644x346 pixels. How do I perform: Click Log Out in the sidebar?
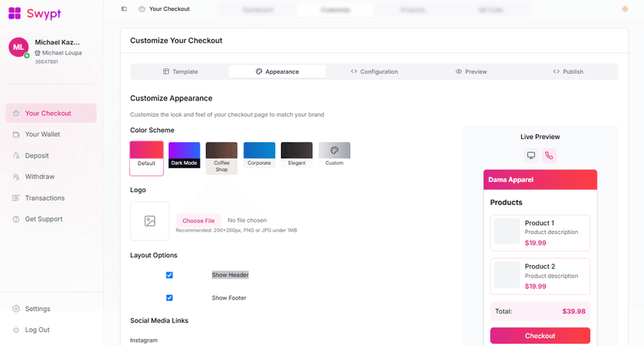click(x=37, y=330)
